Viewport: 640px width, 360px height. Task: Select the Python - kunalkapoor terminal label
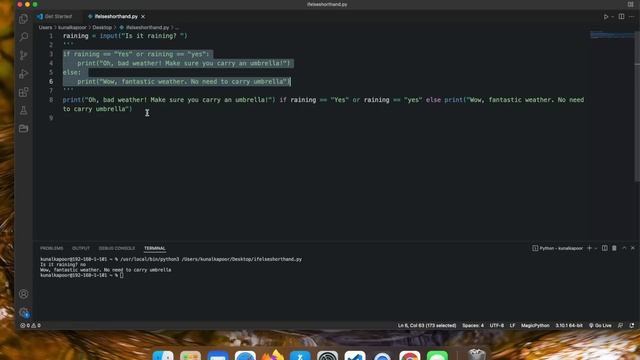558,248
